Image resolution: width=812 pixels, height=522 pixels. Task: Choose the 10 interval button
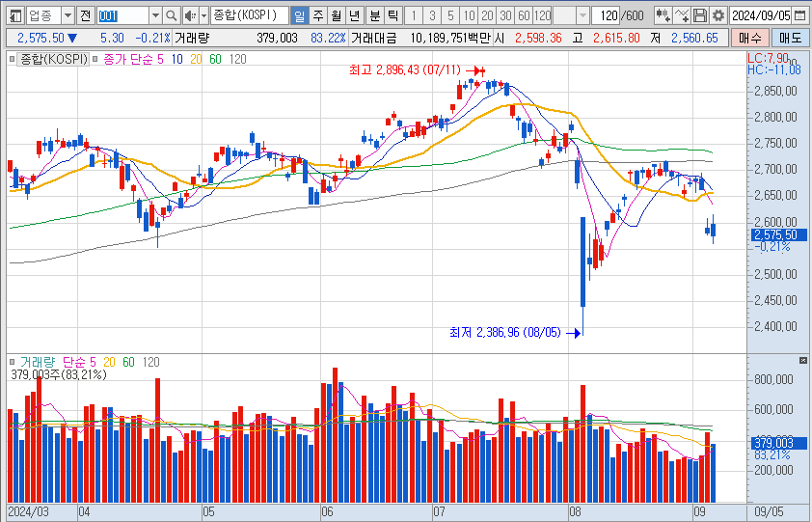[470, 16]
